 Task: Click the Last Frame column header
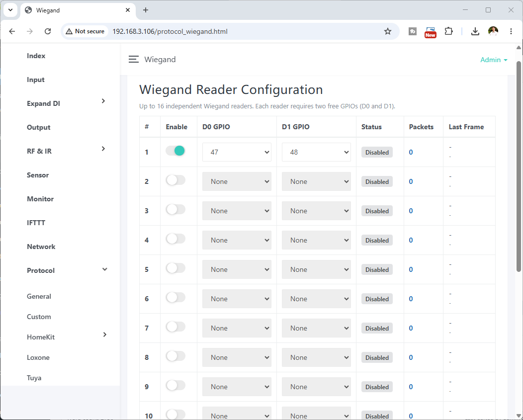(466, 127)
